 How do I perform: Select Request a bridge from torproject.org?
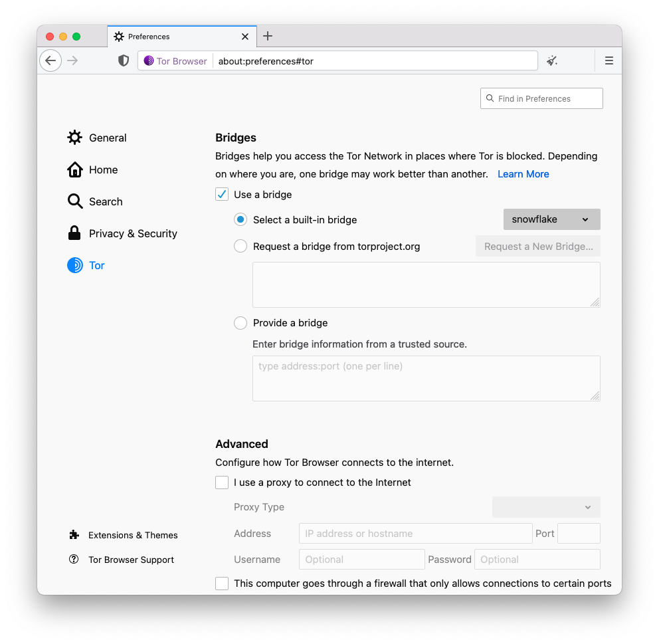click(x=240, y=247)
